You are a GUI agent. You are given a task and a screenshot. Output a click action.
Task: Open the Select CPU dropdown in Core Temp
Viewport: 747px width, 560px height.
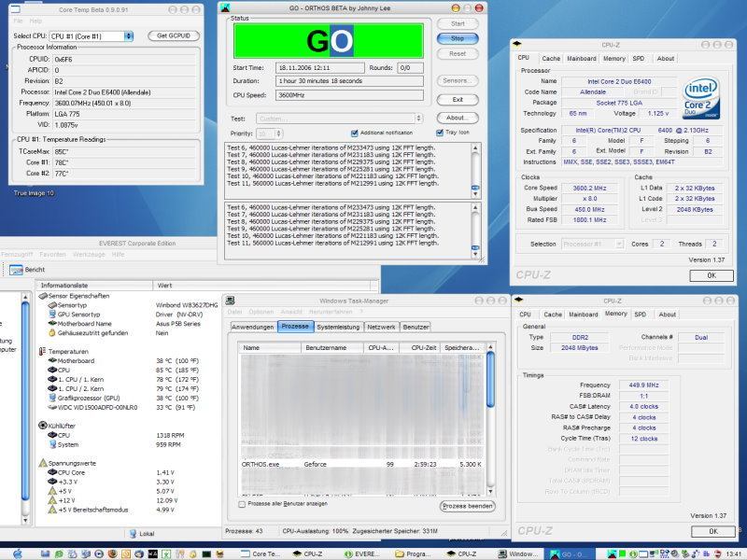coord(128,36)
